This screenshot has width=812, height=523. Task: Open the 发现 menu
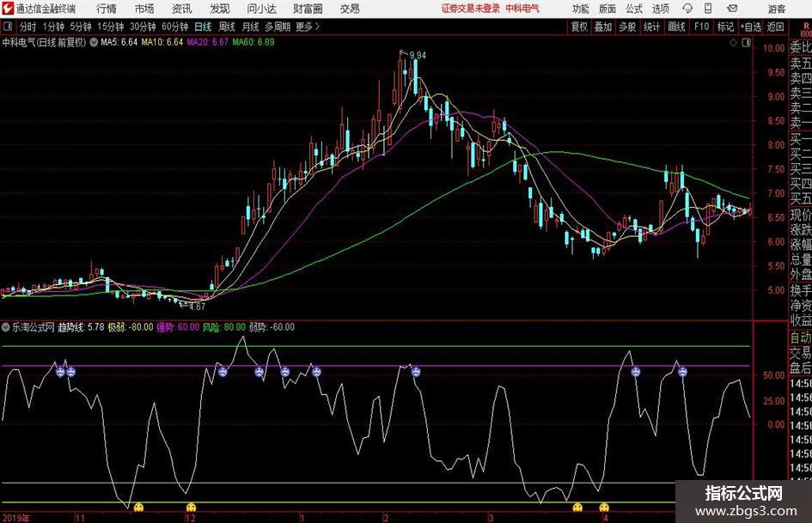click(220, 9)
